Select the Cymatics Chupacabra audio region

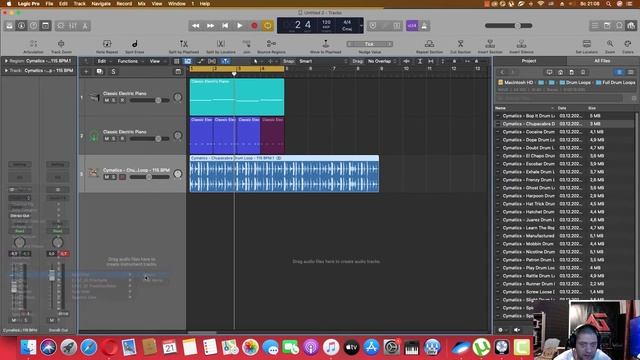[x=284, y=173]
